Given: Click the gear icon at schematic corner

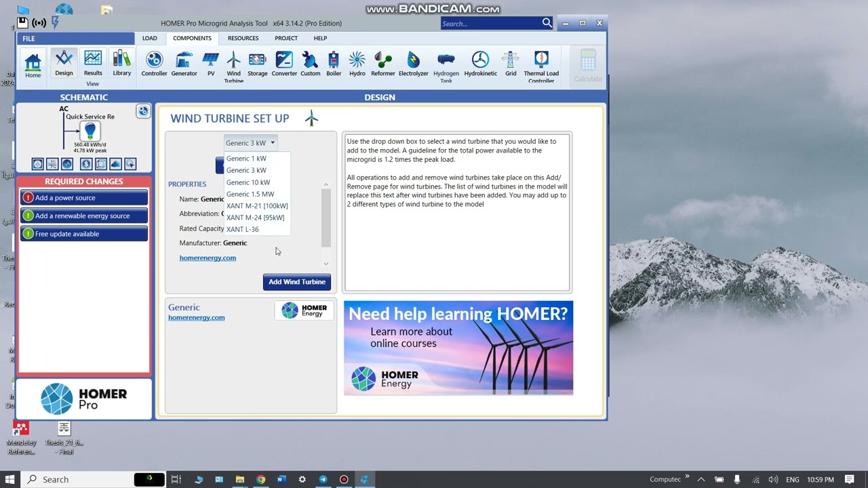Looking at the screenshot, I should [143, 111].
